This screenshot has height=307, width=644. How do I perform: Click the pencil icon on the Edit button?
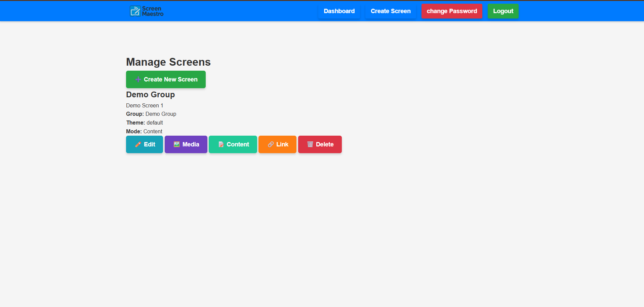[138, 144]
